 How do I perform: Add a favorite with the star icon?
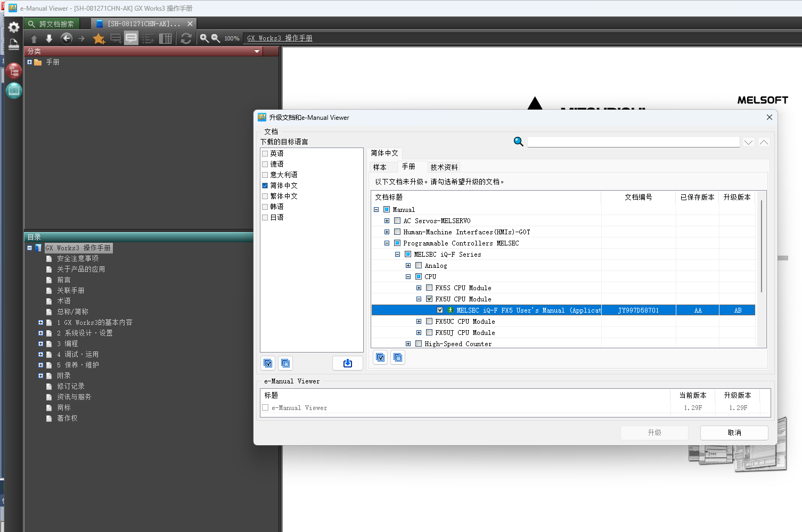click(99, 38)
